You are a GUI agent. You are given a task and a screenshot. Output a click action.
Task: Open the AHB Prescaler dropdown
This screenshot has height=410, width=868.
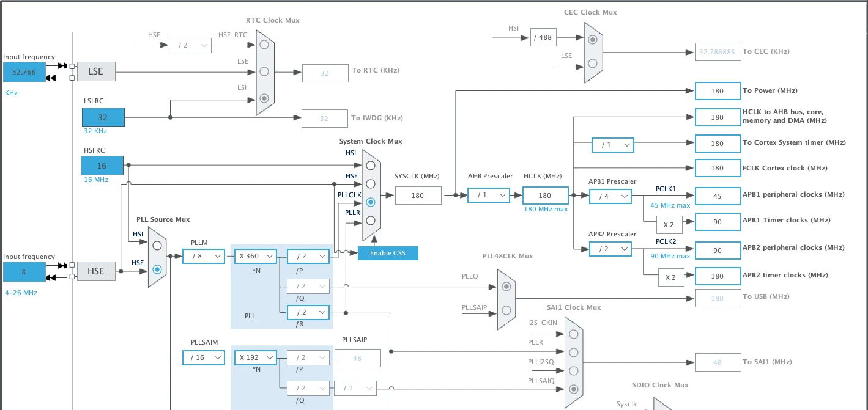pyautogui.click(x=489, y=196)
